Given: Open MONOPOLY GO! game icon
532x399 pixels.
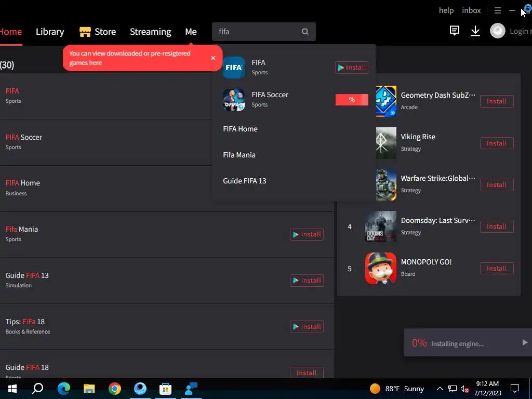Looking at the screenshot, I should (381, 269).
